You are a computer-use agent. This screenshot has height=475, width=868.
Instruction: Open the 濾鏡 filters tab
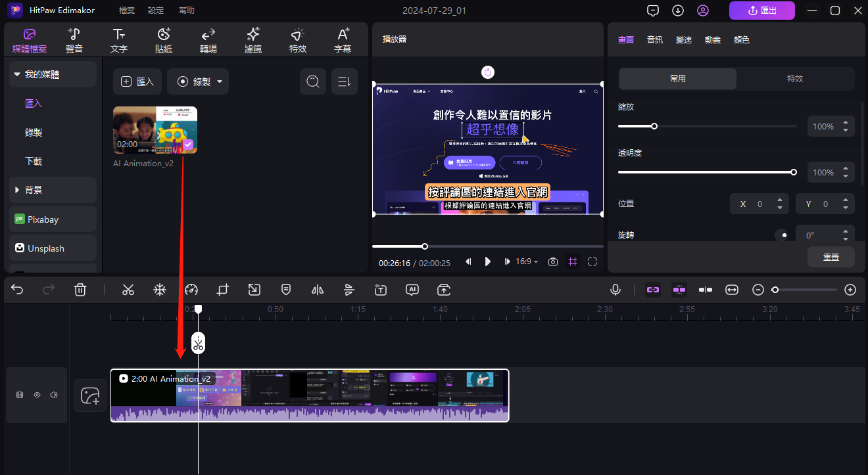pos(253,41)
